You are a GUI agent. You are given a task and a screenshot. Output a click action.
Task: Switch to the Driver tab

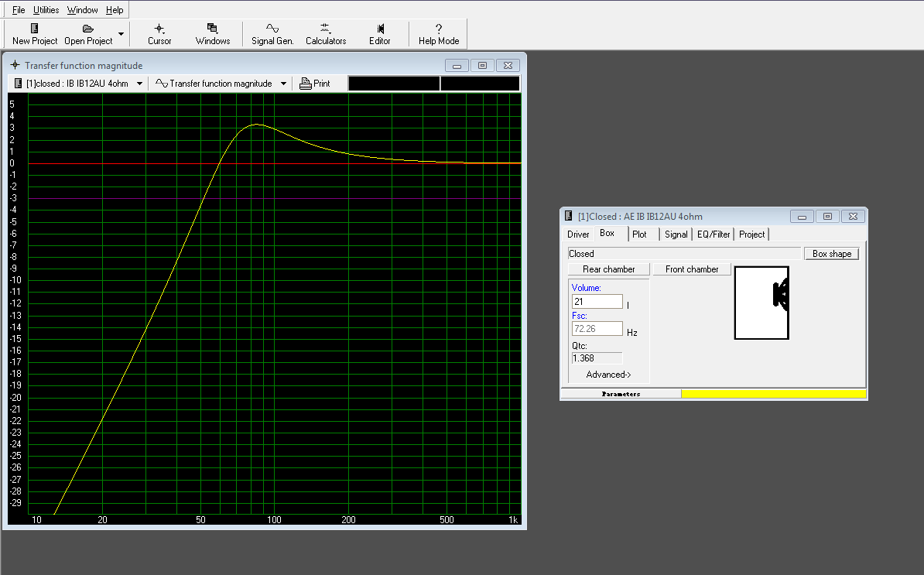578,234
